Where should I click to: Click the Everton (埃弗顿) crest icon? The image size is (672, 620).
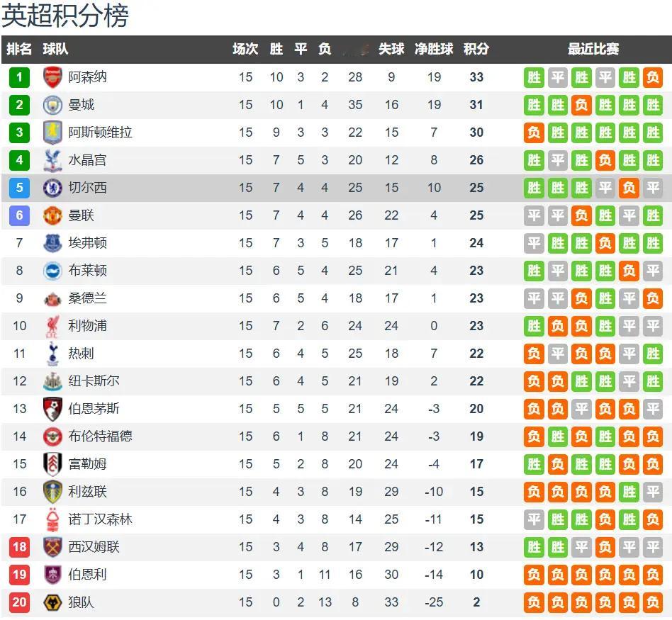tap(52, 243)
